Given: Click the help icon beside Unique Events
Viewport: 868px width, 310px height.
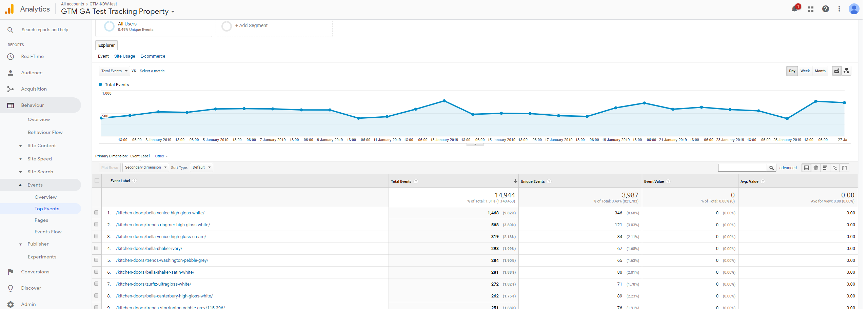Looking at the screenshot, I should [549, 181].
